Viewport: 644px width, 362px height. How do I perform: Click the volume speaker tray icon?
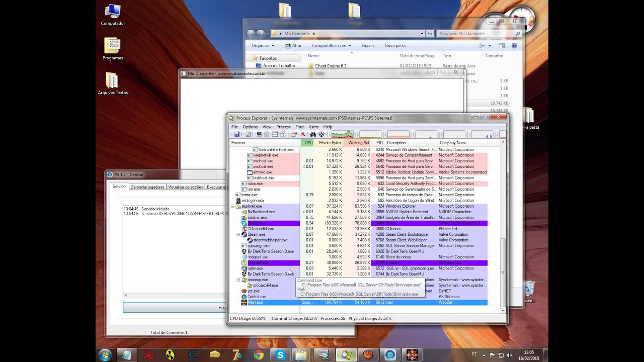(x=509, y=355)
